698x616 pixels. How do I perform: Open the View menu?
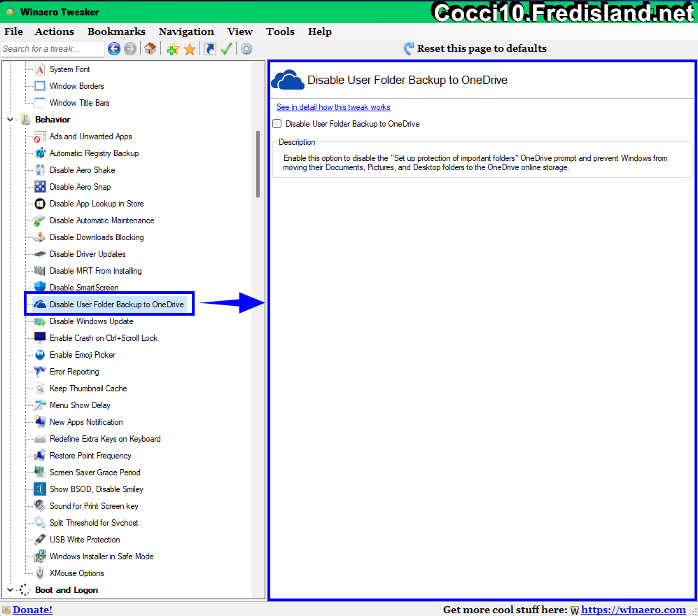pos(240,31)
